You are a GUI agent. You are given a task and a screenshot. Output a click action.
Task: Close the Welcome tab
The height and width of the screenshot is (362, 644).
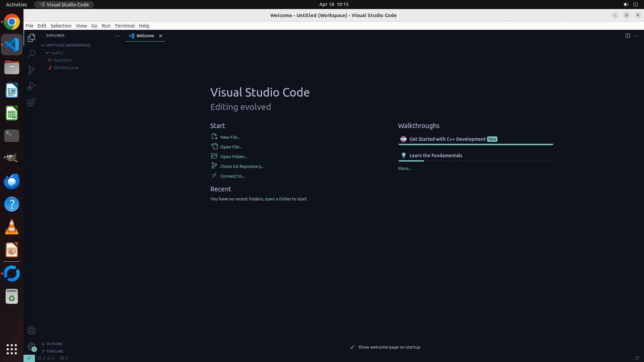click(x=161, y=36)
